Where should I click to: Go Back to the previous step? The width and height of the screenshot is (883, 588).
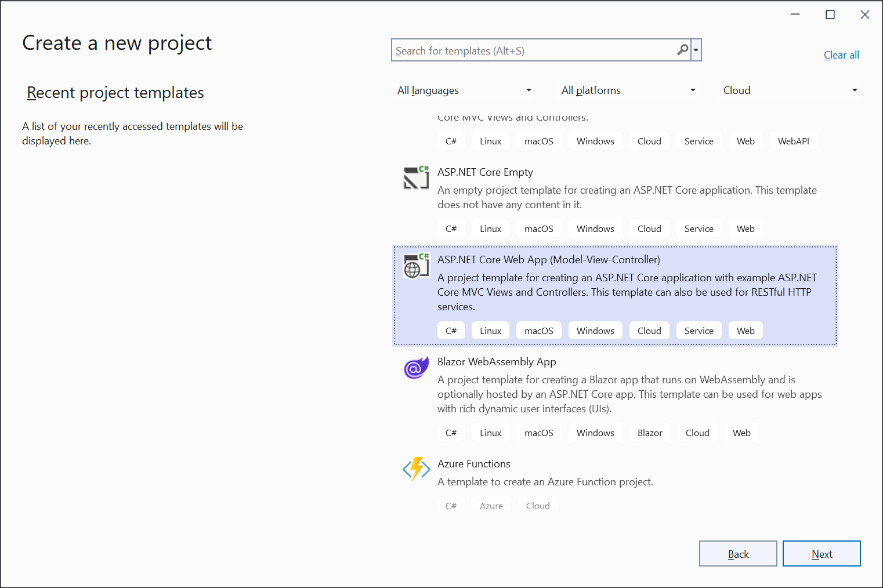pos(737,554)
